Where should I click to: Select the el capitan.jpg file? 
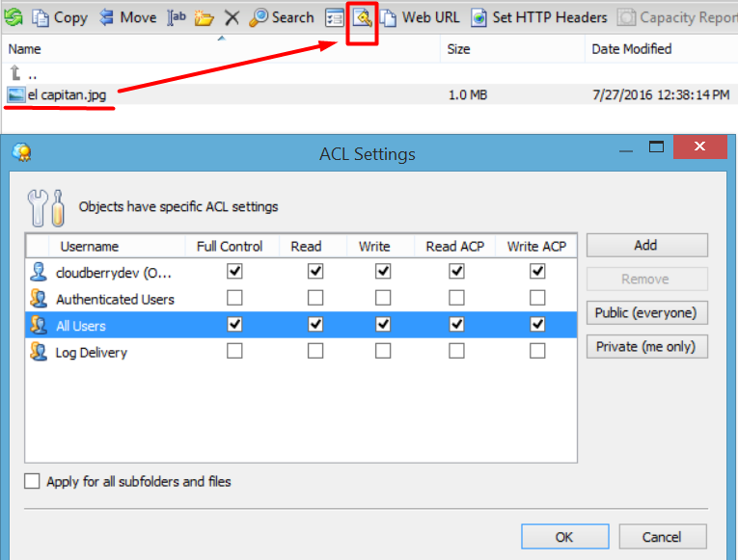(x=66, y=94)
